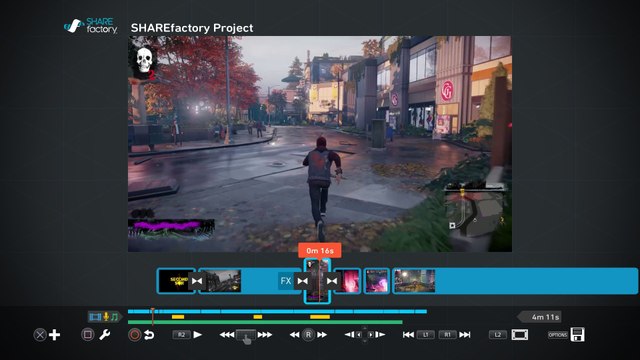Click the undo arrow icon
The image size is (640, 360).
point(149,335)
